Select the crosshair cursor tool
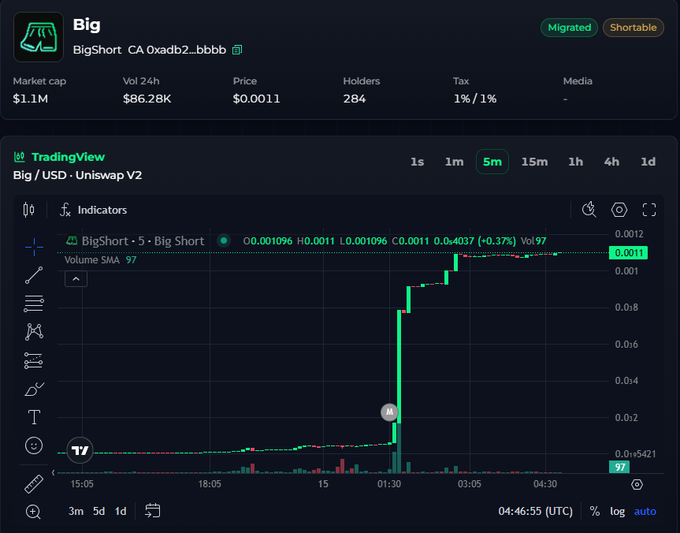680x533 pixels. point(34,247)
